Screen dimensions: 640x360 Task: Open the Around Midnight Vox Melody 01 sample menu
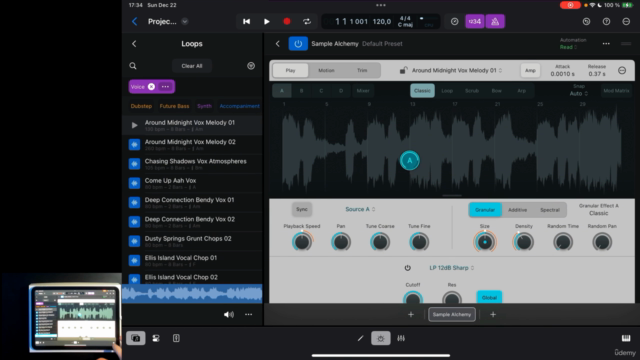coord(457,70)
